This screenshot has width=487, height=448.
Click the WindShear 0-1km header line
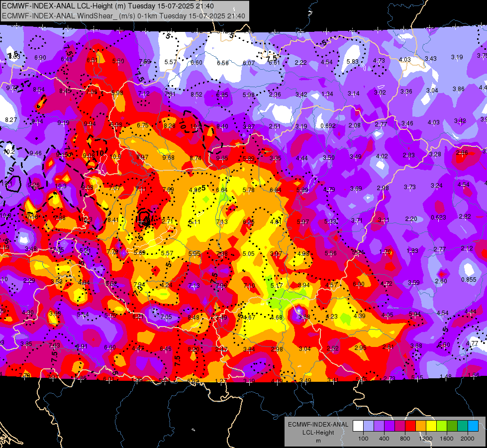(x=123, y=16)
